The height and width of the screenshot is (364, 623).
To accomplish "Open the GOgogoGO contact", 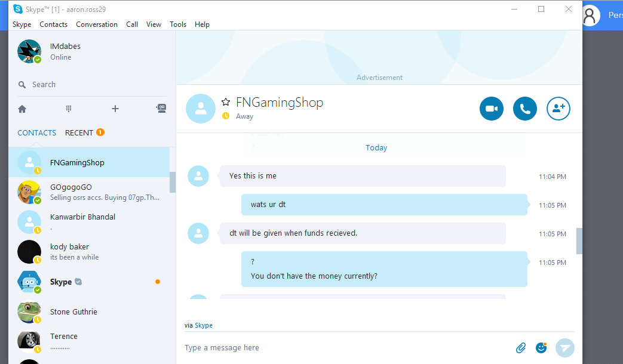I will pos(89,192).
